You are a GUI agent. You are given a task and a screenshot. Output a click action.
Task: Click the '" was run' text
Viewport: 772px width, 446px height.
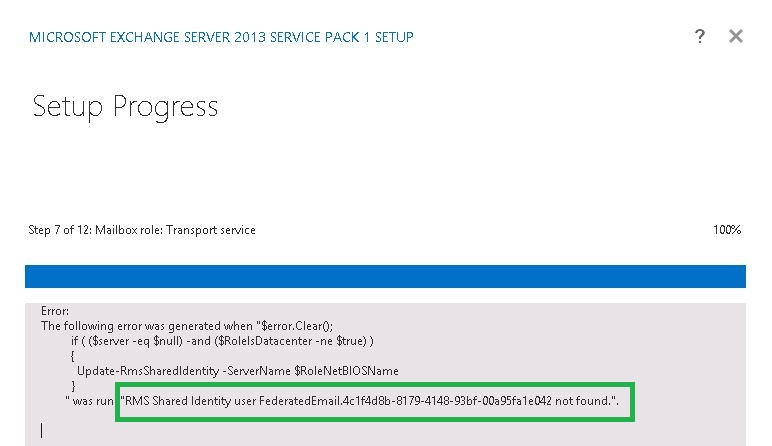click(x=90, y=401)
